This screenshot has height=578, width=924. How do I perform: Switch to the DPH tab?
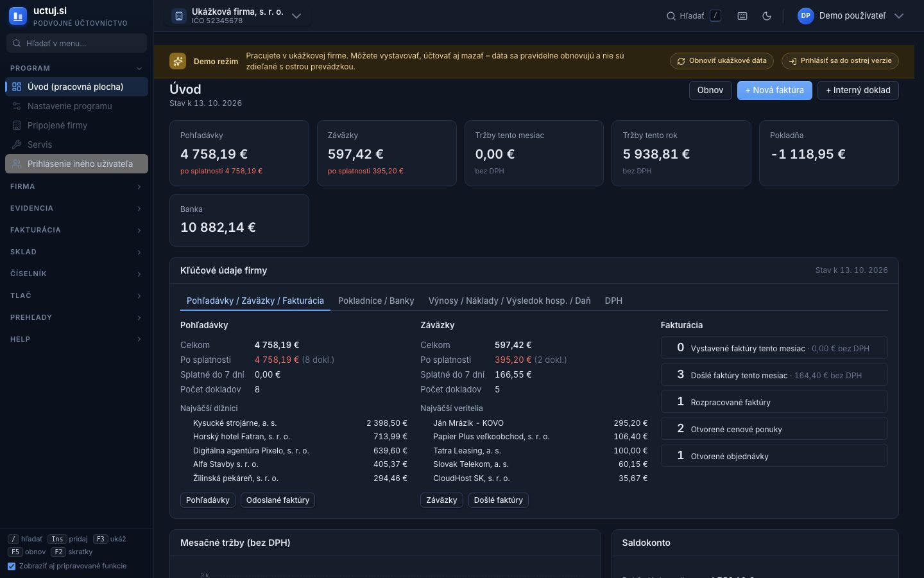[x=613, y=301]
